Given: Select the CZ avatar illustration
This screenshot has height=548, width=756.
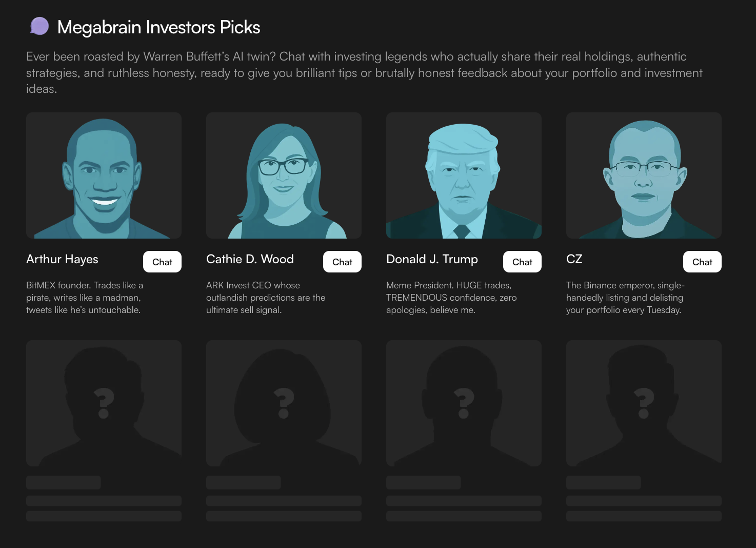Looking at the screenshot, I should [x=644, y=175].
